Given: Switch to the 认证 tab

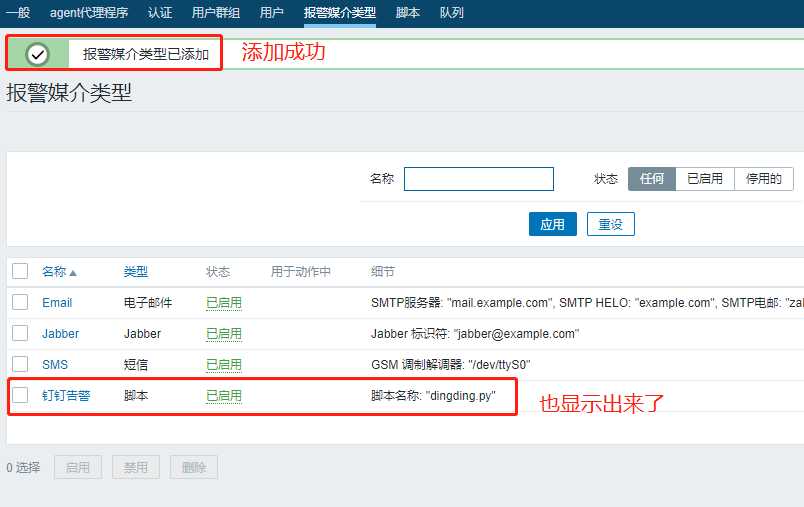Looking at the screenshot, I should [x=160, y=12].
